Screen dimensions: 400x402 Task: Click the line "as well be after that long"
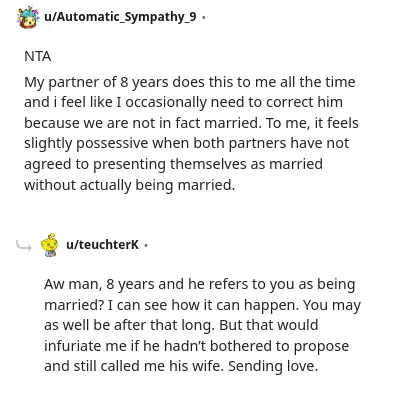181,325
